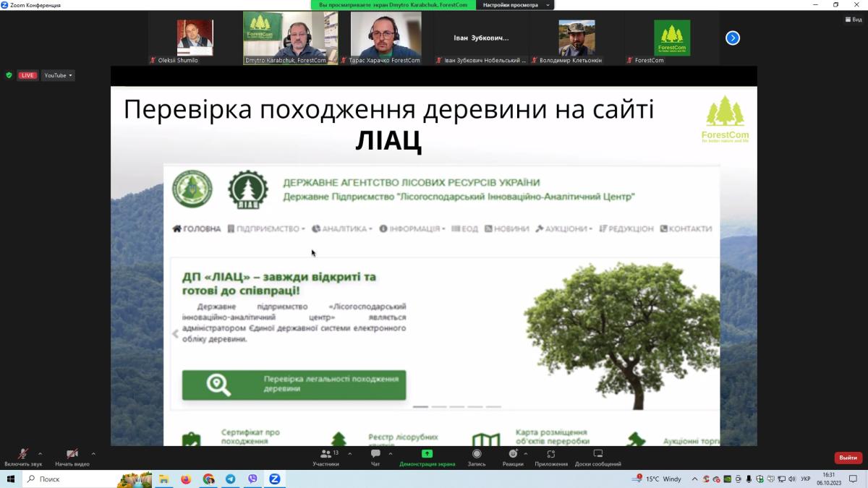Turn on camera with Начать видео
This screenshot has height=488, width=868.
tap(72, 454)
